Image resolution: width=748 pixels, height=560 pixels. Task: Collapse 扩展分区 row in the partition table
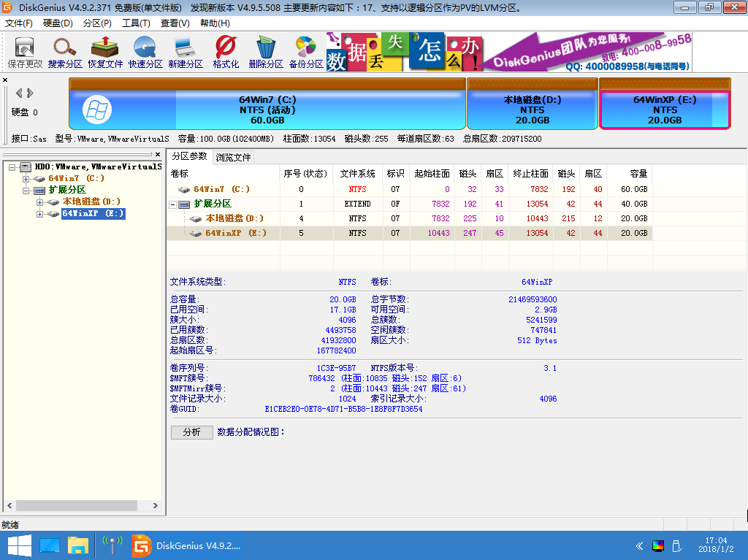(x=173, y=204)
